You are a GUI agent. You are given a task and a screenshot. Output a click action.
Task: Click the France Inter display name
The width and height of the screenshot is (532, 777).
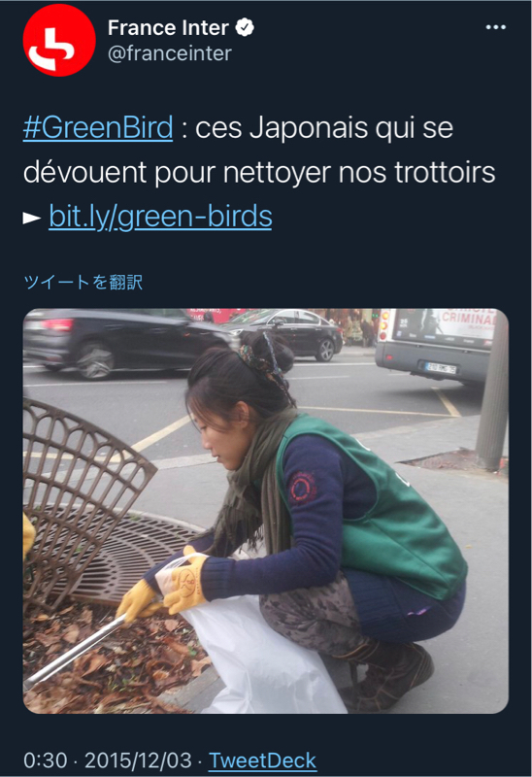point(168,28)
